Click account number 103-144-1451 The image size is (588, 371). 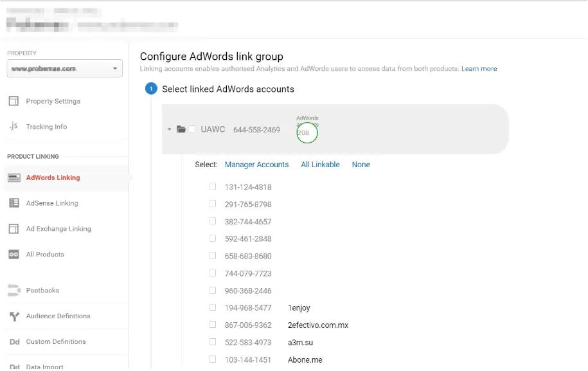tap(248, 359)
